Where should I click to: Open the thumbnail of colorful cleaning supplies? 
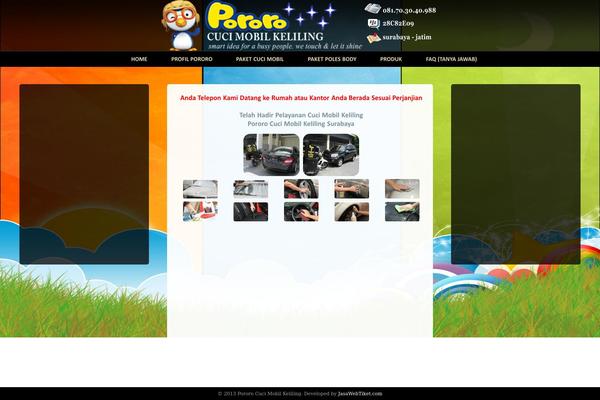click(x=200, y=212)
